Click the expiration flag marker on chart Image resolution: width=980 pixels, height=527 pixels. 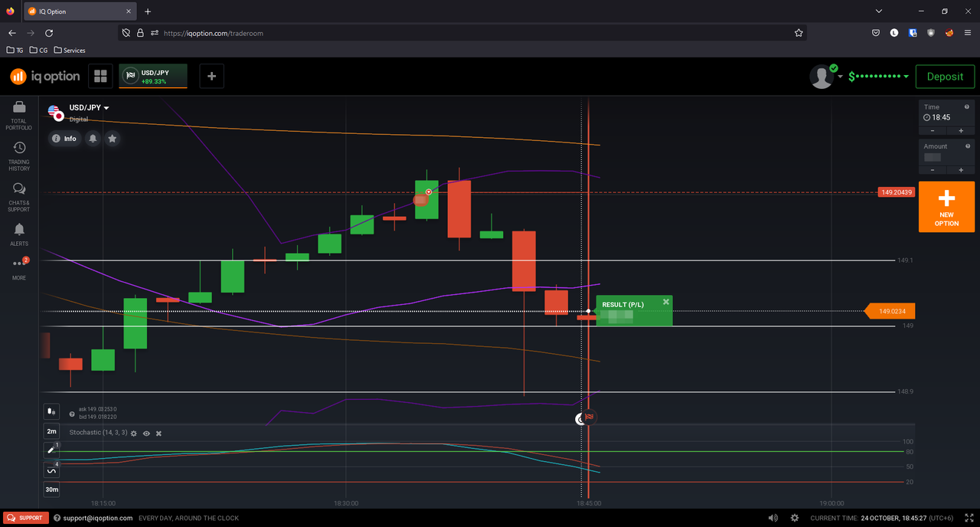pos(590,417)
